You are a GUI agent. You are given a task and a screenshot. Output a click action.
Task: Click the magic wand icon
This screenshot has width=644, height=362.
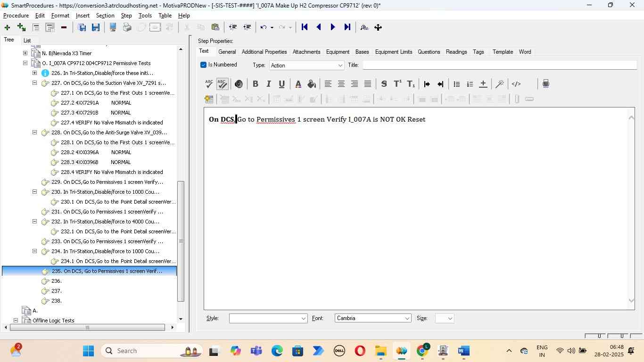tap(500, 84)
